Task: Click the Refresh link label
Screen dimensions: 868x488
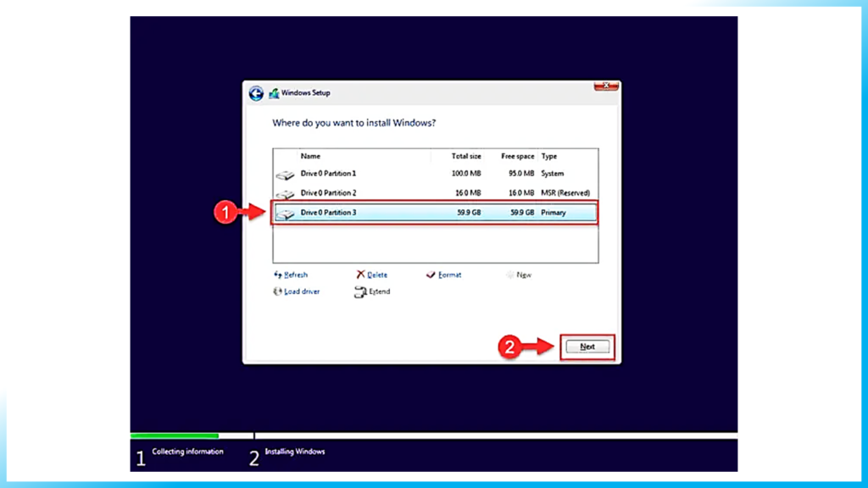Action: (294, 274)
